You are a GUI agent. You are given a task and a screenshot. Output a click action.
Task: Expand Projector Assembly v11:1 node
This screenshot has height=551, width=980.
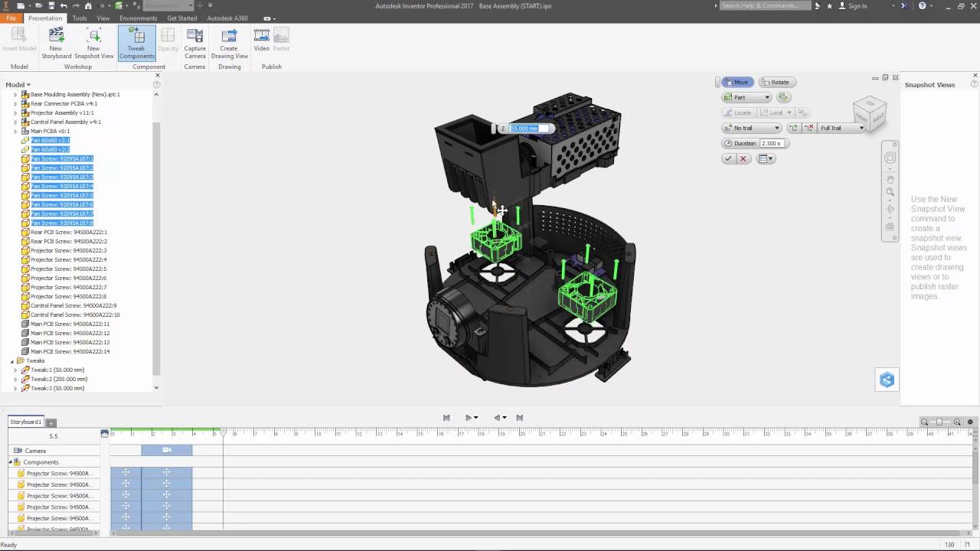tap(15, 113)
